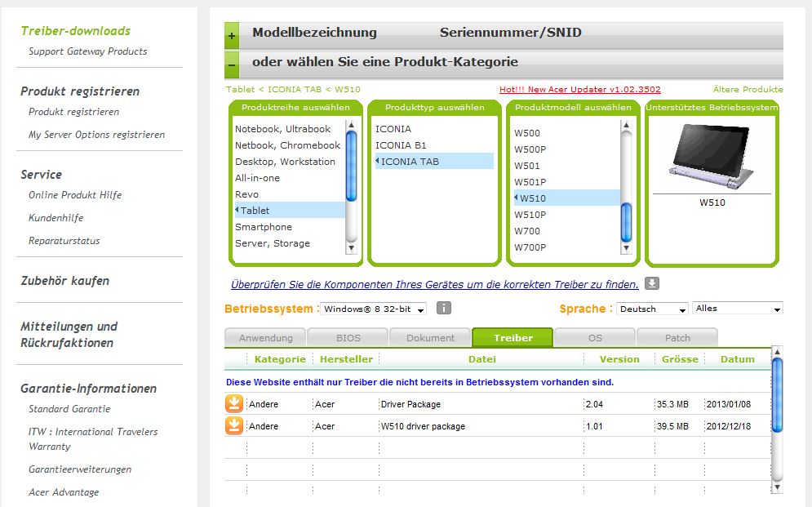Switch to the OS tab

(595, 338)
